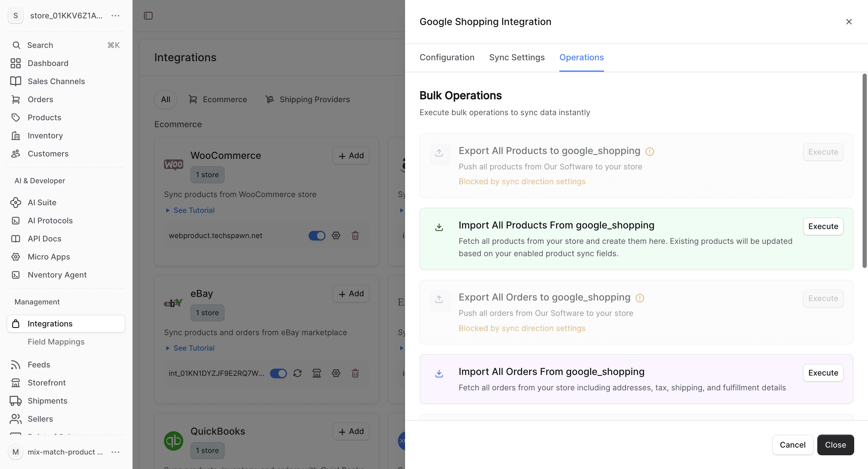Open Shipments page
The width and height of the screenshot is (868, 469).
[66, 401]
